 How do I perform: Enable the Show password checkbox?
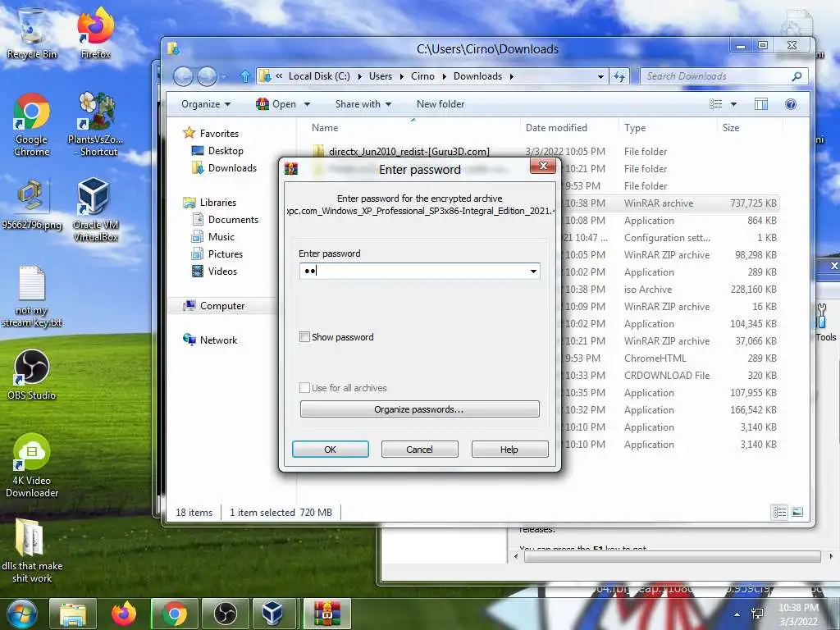point(304,337)
